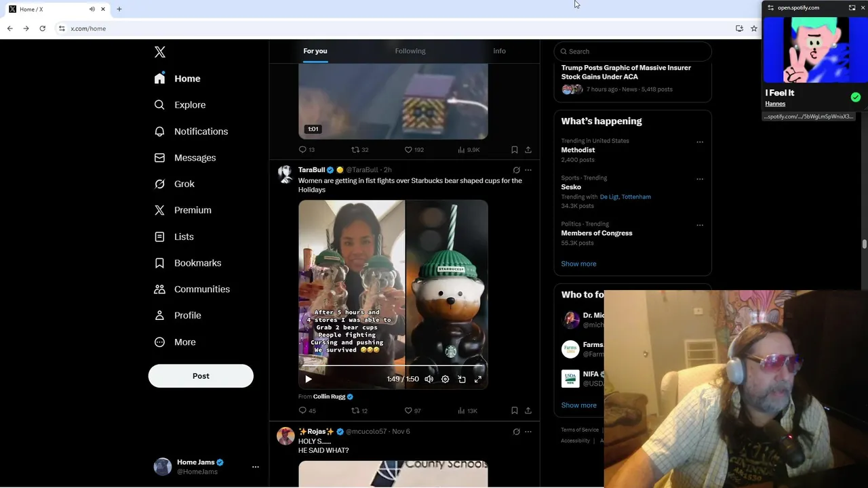The height and width of the screenshot is (488, 868).
Task: Open TaraBull profile name
Action: click(312, 170)
